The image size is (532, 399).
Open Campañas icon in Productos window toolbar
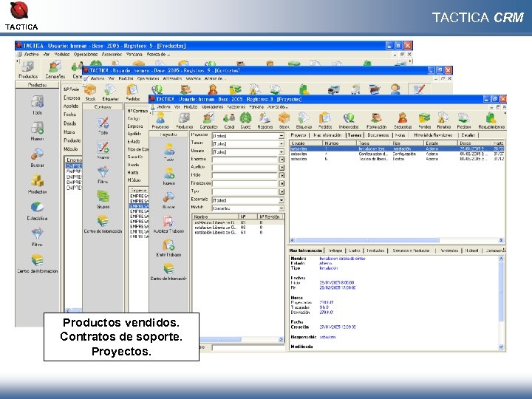pos(55,69)
